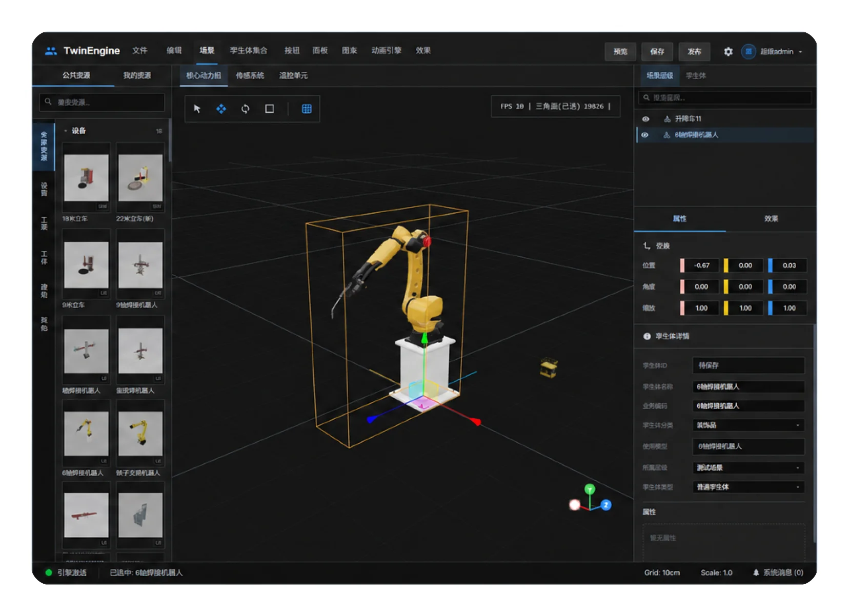Open the 测试场景 layer dropdown
849x616 pixels.
pos(748,467)
